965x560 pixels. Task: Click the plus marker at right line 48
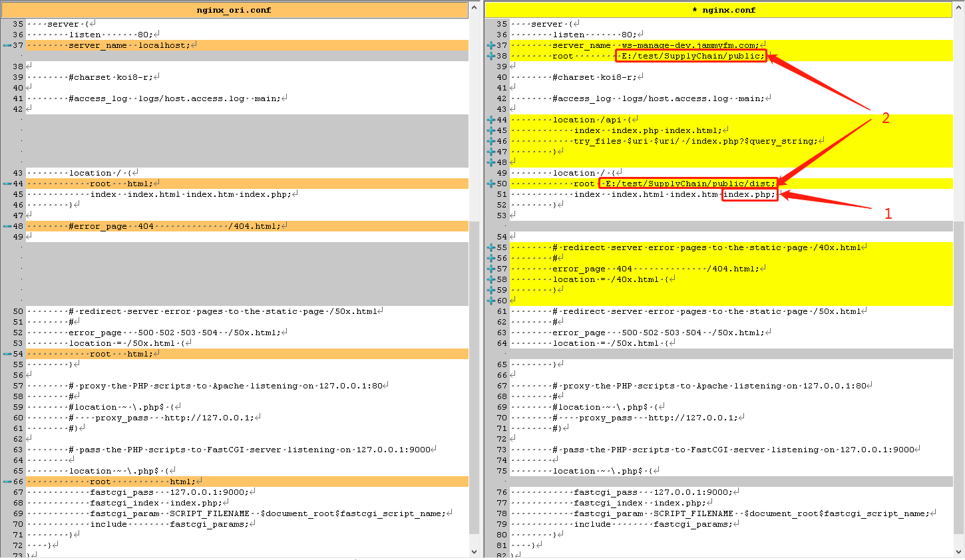pos(491,162)
